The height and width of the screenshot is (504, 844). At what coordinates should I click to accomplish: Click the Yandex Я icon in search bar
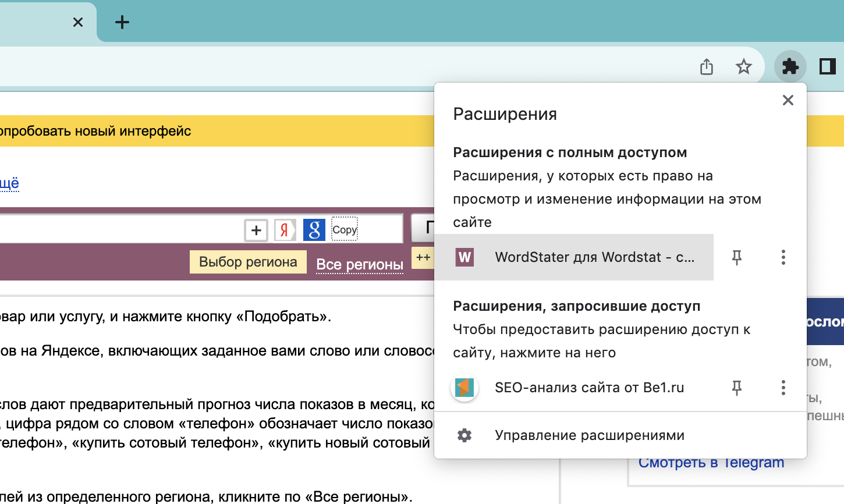tap(285, 230)
